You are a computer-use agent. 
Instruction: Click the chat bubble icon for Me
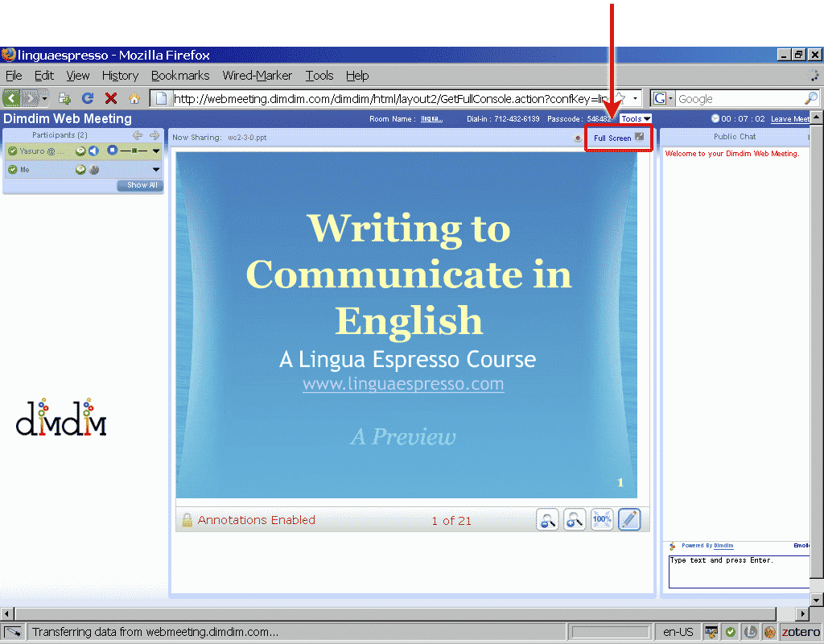[x=80, y=170]
